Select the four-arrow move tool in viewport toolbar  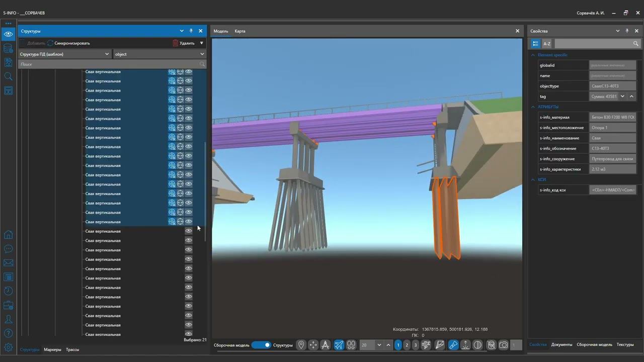pos(313,345)
